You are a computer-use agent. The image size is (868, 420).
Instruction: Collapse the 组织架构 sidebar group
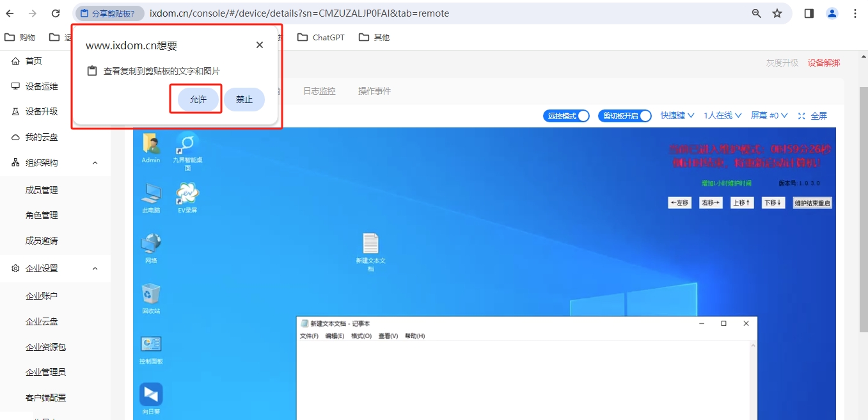(55, 163)
